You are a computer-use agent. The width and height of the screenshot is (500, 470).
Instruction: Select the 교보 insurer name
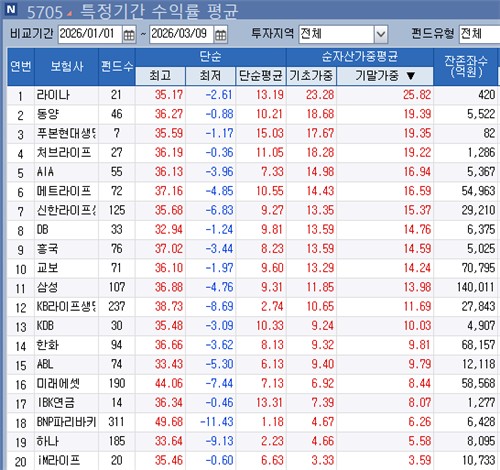click(47, 268)
